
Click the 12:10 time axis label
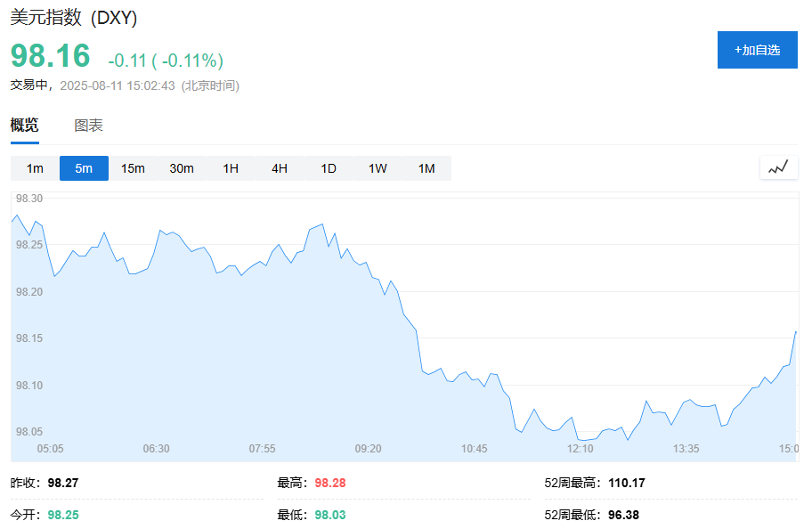coord(580,449)
